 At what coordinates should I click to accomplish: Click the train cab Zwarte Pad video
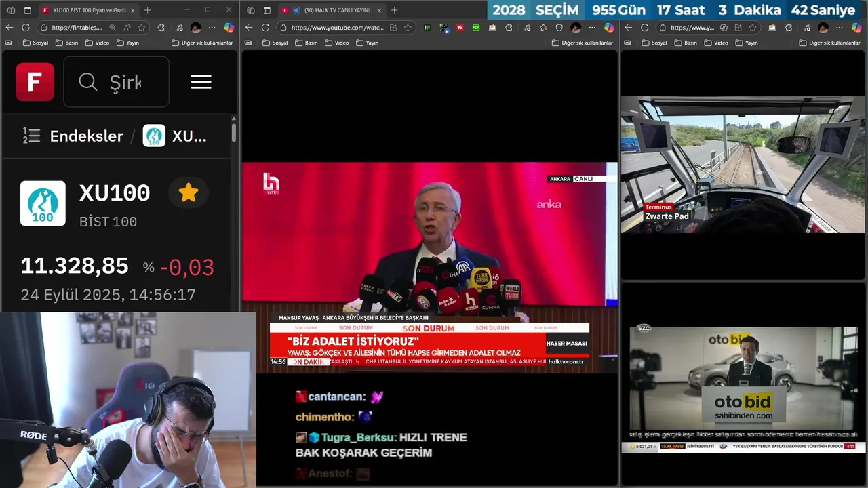[743, 165]
